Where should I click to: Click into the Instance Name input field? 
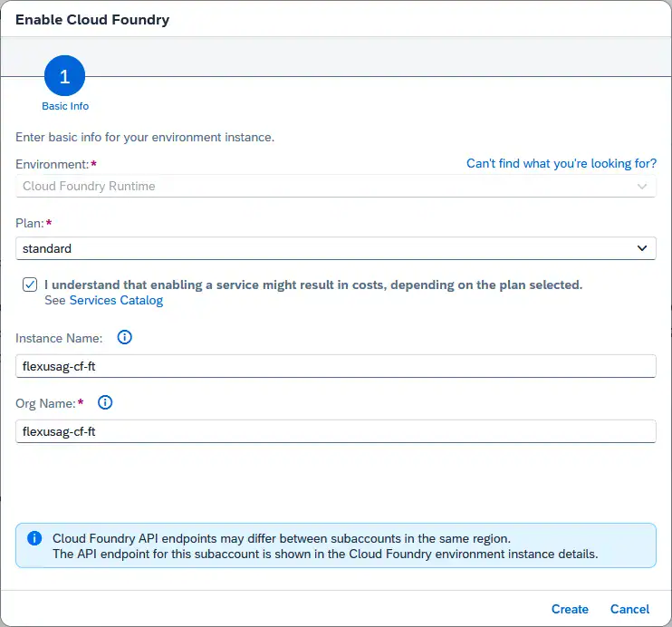[x=335, y=366]
